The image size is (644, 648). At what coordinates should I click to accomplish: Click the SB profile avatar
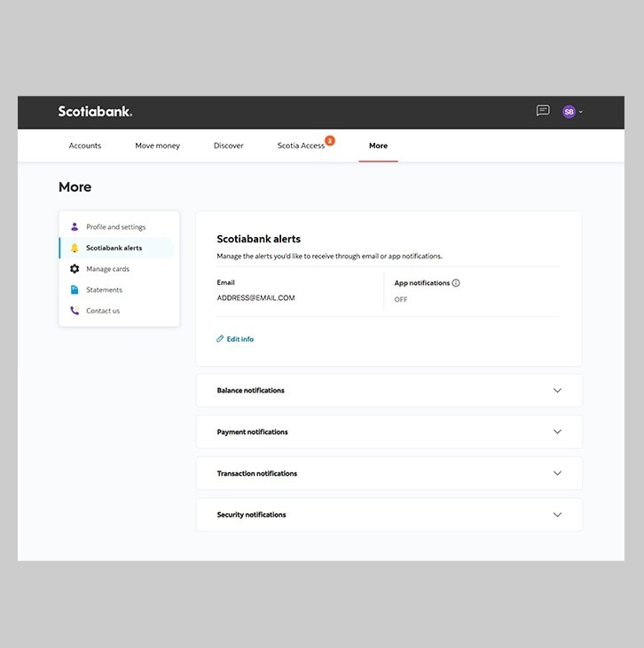(569, 112)
